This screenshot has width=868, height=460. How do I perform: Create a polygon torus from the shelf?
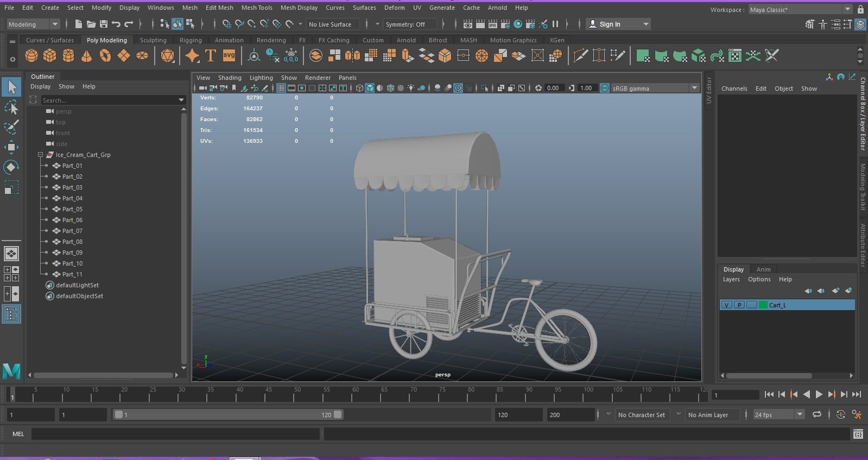click(105, 55)
